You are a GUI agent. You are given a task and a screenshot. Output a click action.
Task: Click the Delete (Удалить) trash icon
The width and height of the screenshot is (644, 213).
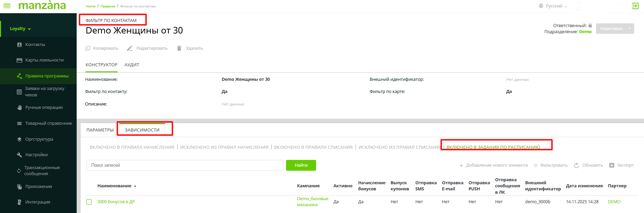point(179,48)
